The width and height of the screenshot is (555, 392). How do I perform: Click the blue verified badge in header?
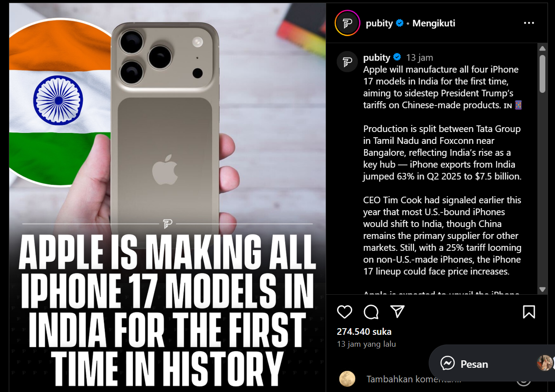point(400,23)
